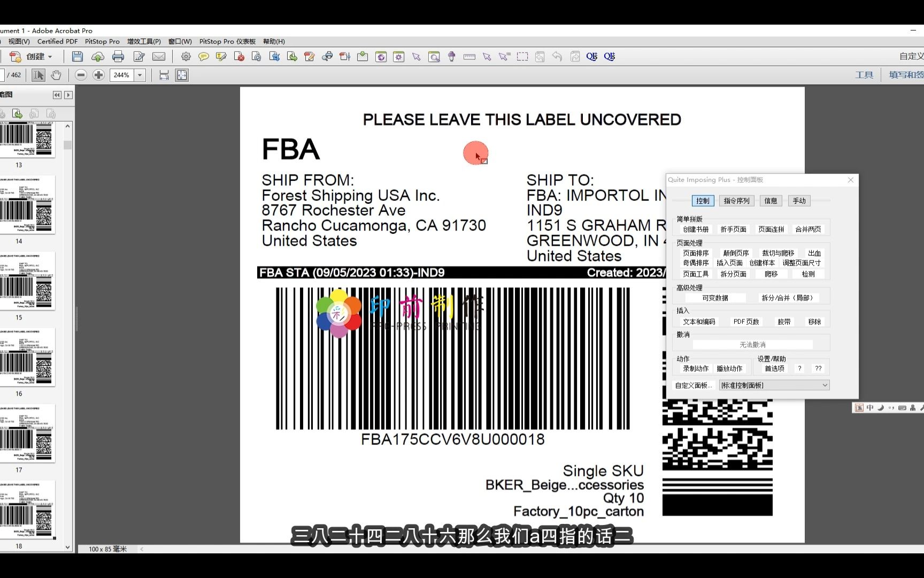Select the Measure ruler tool icon
Viewport: 924px width, 578px height.
click(469, 57)
